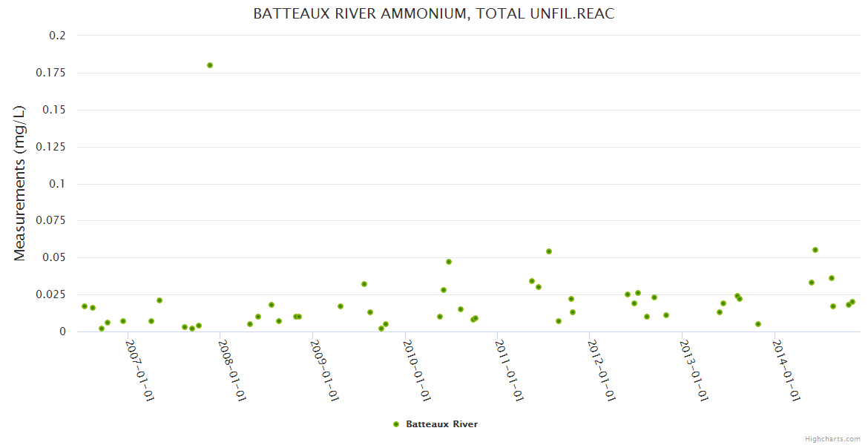Screen dimensions: 868x445
Task: Select the 2014 peak point near 0.055
Action: [815, 250]
